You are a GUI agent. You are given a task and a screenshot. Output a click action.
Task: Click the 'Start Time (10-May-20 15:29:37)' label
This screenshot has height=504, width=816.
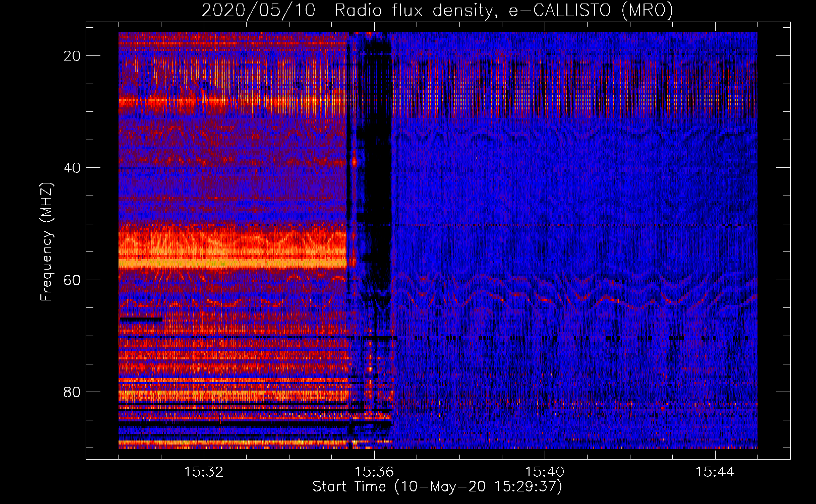(437, 487)
